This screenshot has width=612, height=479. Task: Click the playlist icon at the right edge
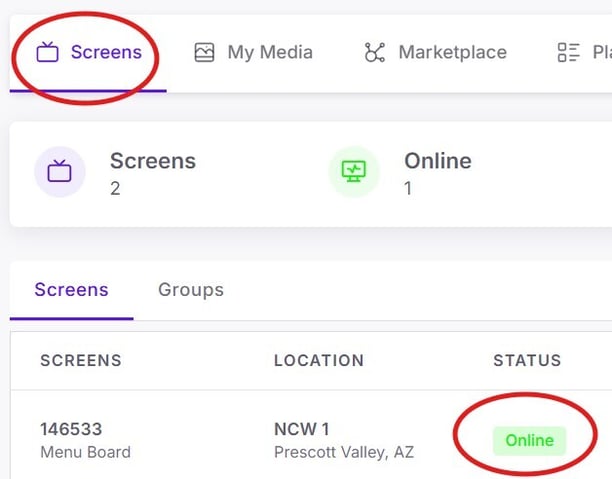568,53
